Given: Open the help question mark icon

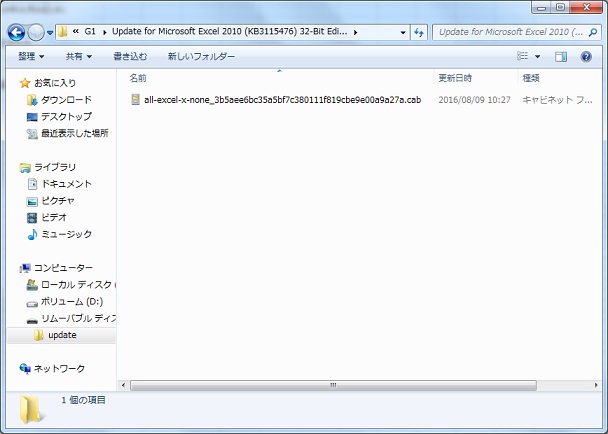Looking at the screenshot, I should (586, 57).
